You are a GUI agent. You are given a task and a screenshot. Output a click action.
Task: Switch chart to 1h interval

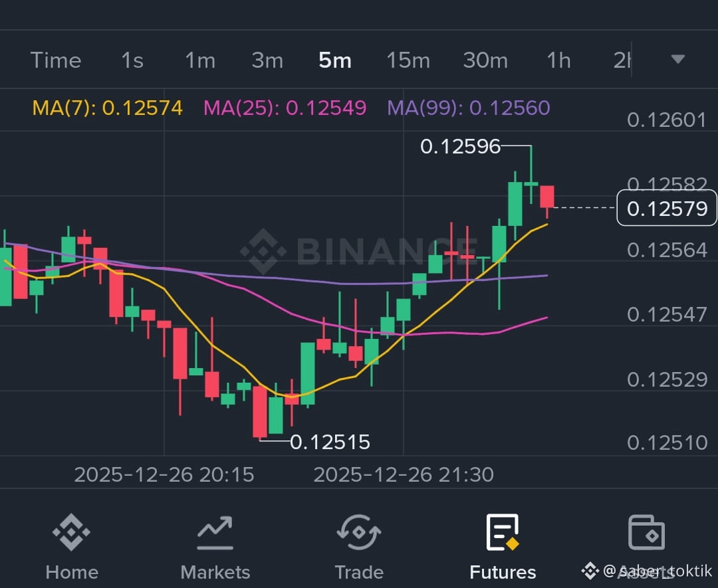point(558,60)
